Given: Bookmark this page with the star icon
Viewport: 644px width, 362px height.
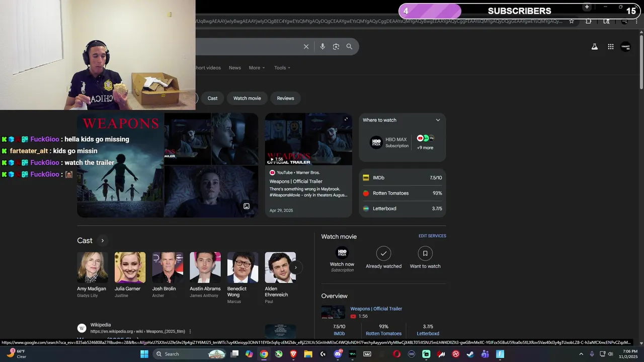Looking at the screenshot, I should pyautogui.click(x=572, y=21).
